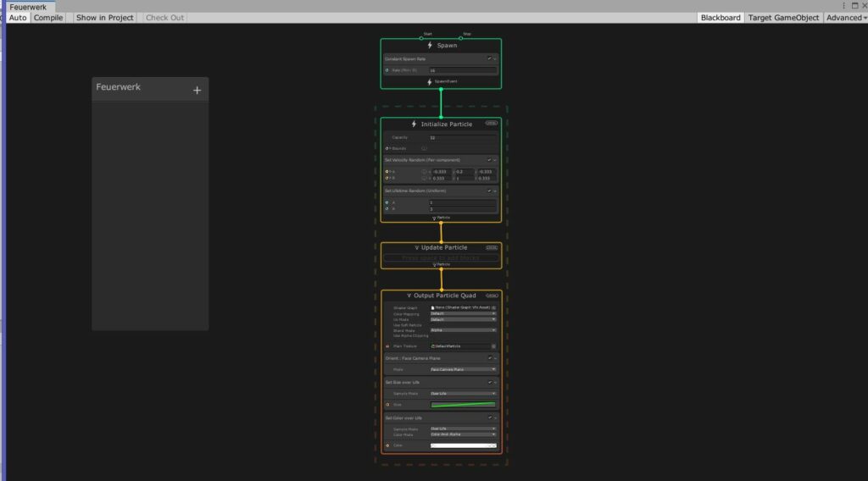Click the Compile button
868x481 pixels.
tap(48, 18)
